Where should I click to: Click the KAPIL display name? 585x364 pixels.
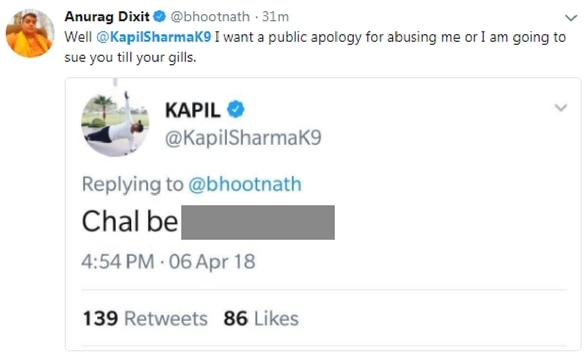point(193,110)
